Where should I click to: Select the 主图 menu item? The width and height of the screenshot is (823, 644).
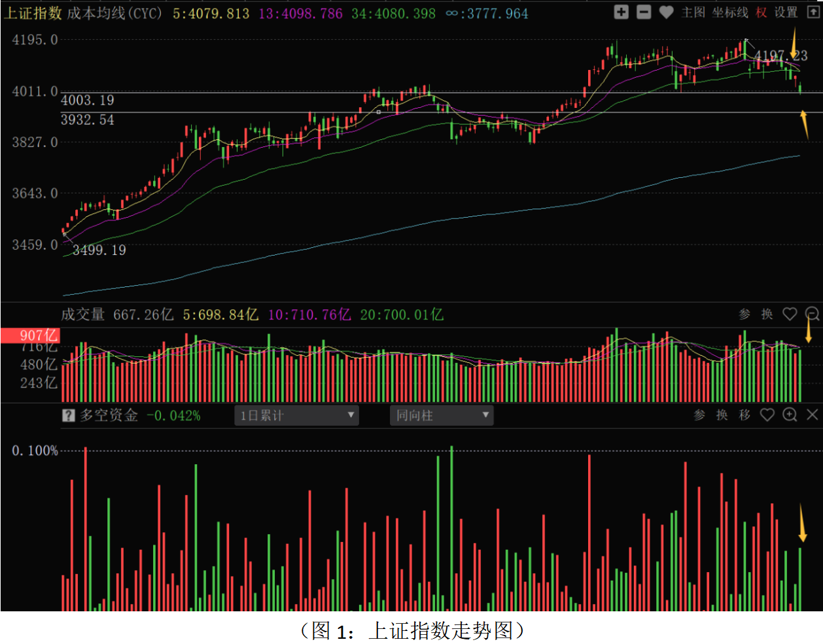click(x=693, y=12)
